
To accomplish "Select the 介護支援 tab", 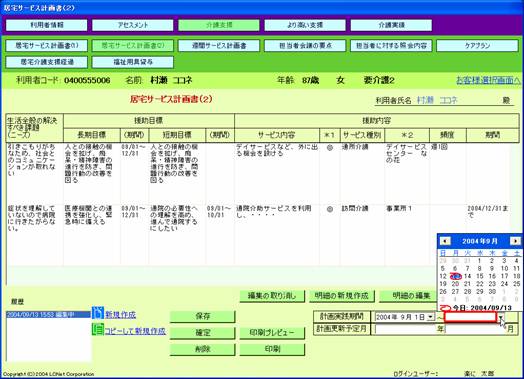I will 219,25.
